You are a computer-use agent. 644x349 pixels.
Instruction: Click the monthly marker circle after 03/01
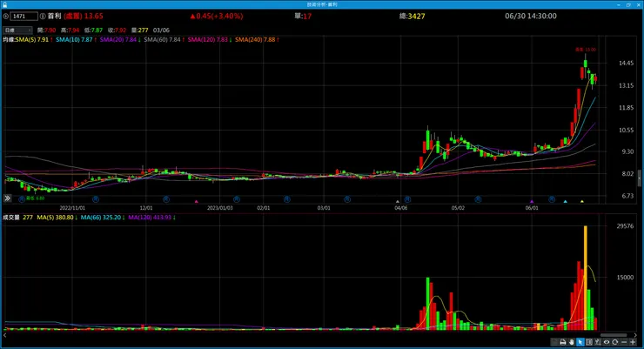pos(347,199)
